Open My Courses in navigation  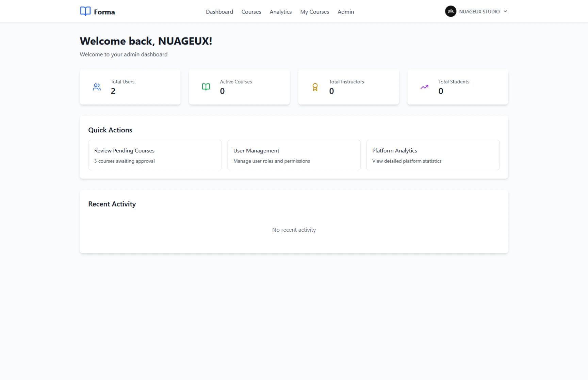[314, 12]
